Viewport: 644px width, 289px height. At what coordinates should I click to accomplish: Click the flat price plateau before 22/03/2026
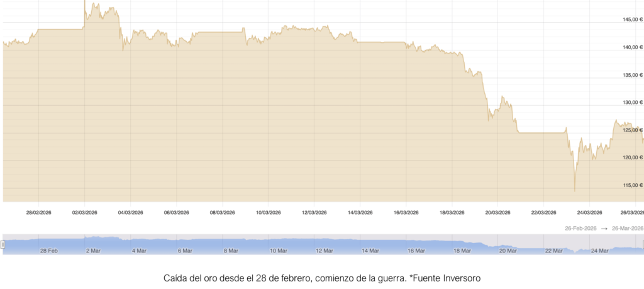541,133
